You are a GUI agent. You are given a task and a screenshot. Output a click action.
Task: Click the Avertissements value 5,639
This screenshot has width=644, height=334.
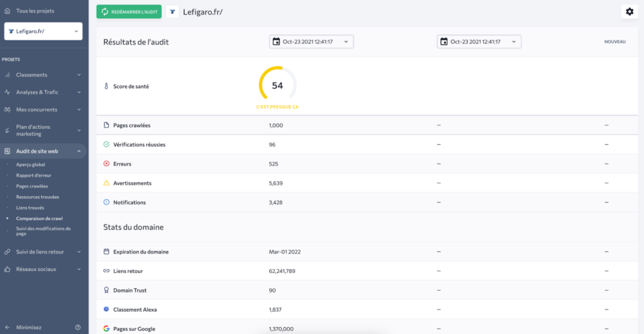[275, 183]
